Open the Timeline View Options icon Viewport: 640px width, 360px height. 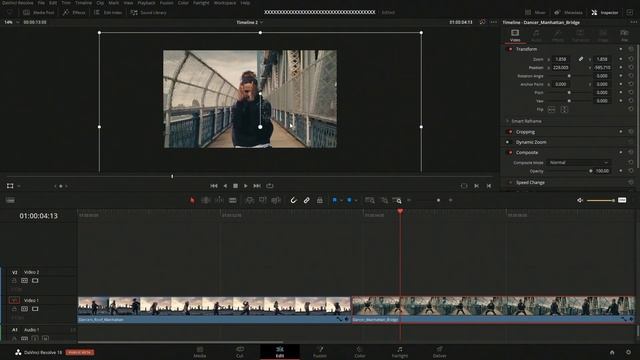(10, 200)
